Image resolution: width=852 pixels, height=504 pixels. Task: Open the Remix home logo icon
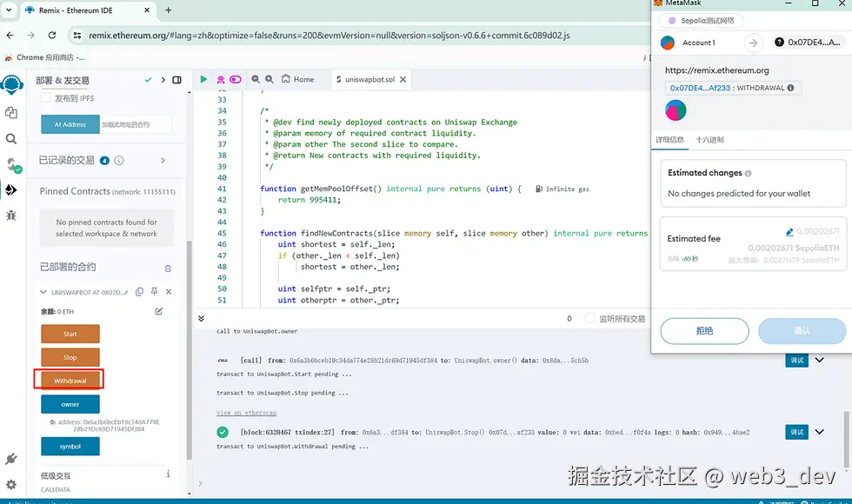click(x=12, y=85)
